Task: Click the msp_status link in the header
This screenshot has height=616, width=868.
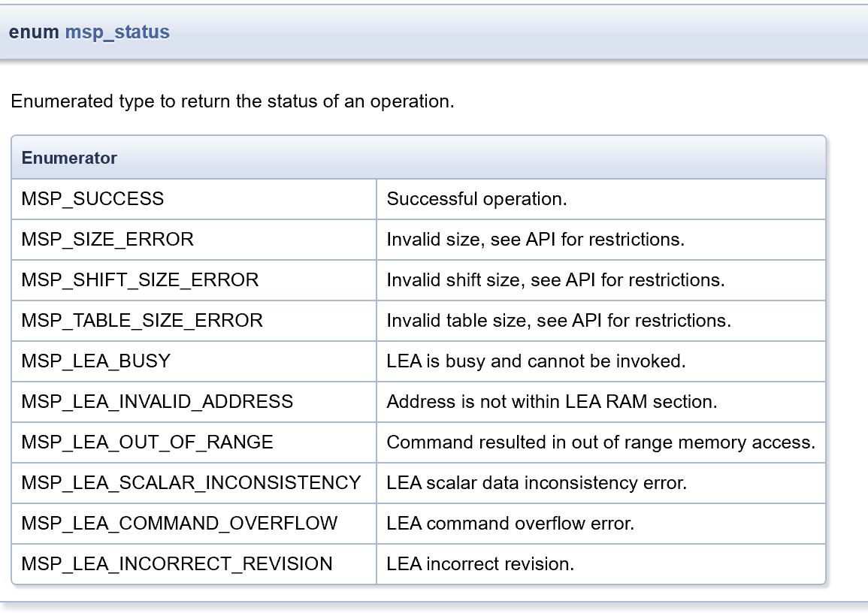Action: [117, 32]
